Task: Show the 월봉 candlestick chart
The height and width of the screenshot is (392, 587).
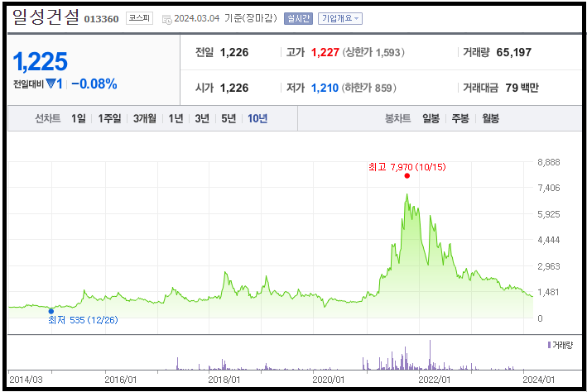Action: pyautogui.click(x=490, y=118)
